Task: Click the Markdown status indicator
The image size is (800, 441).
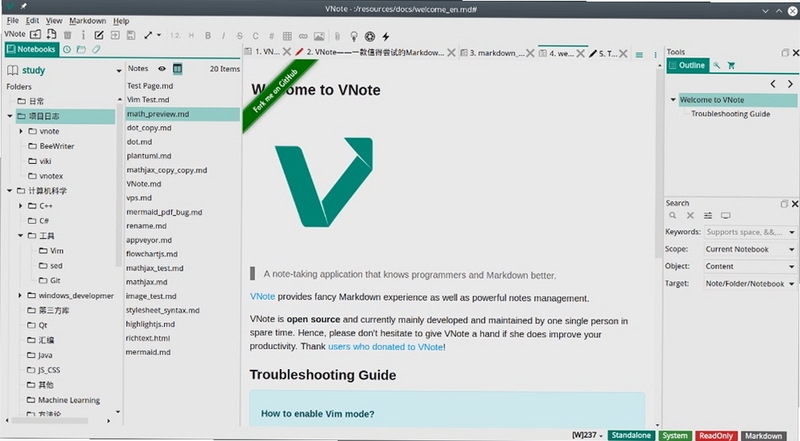Action: pyautogui.click(x=763, y=435)
